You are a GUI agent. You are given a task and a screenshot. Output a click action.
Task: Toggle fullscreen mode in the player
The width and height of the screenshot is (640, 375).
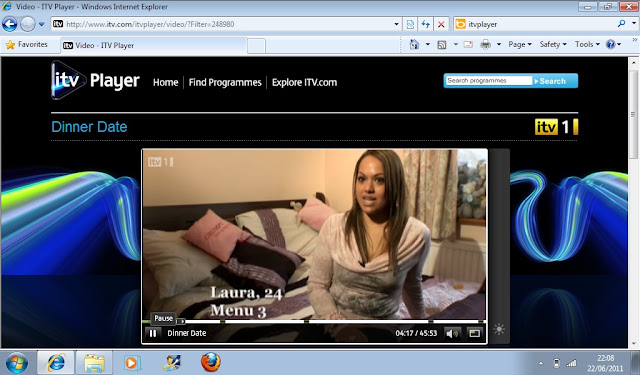(x=474, y=333)
